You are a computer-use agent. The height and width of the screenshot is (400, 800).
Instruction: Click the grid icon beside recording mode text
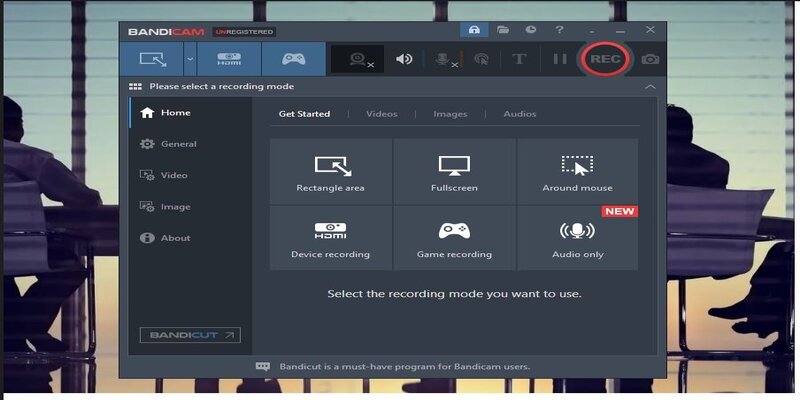(135, 87)
